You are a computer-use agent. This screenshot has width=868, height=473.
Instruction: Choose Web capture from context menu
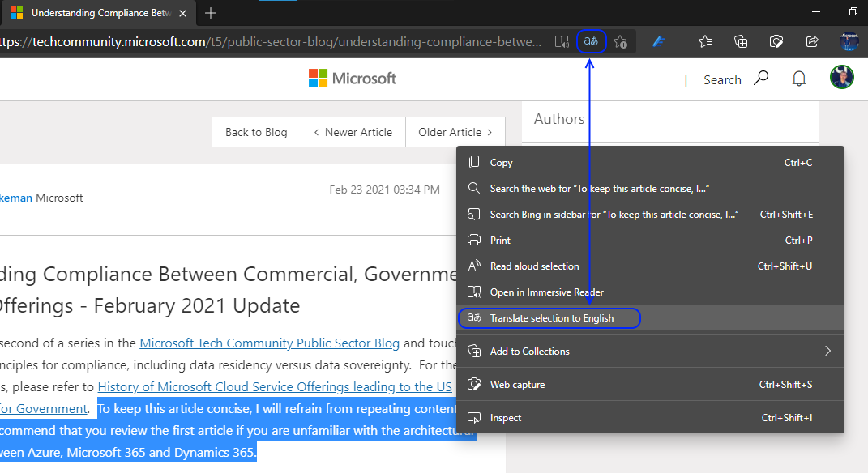[651, 385]
